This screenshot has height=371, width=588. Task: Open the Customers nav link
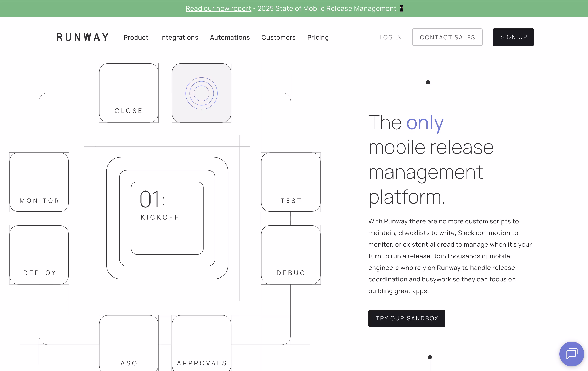[x=278, y=37]
